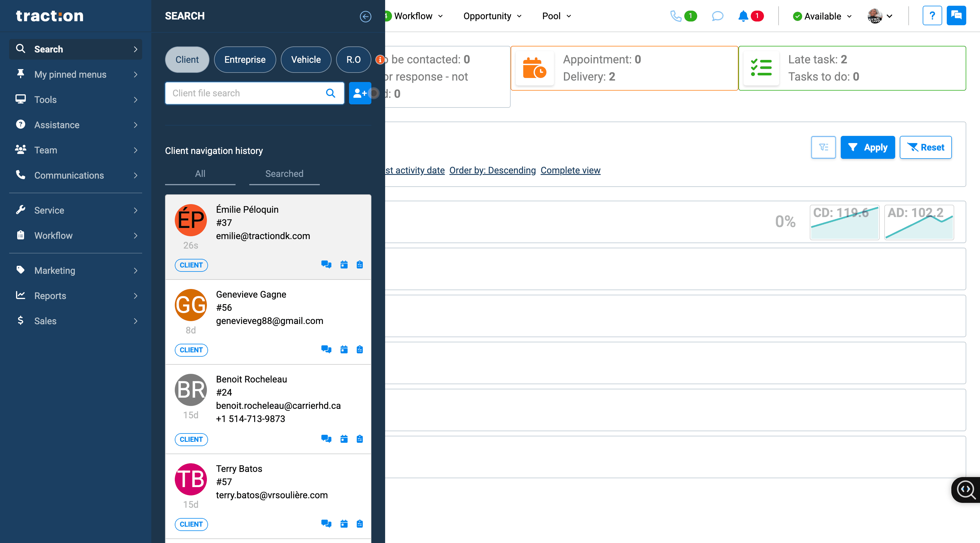Open the user avatar profile dropdown
The image size is (980, 543).
point(880,16)
